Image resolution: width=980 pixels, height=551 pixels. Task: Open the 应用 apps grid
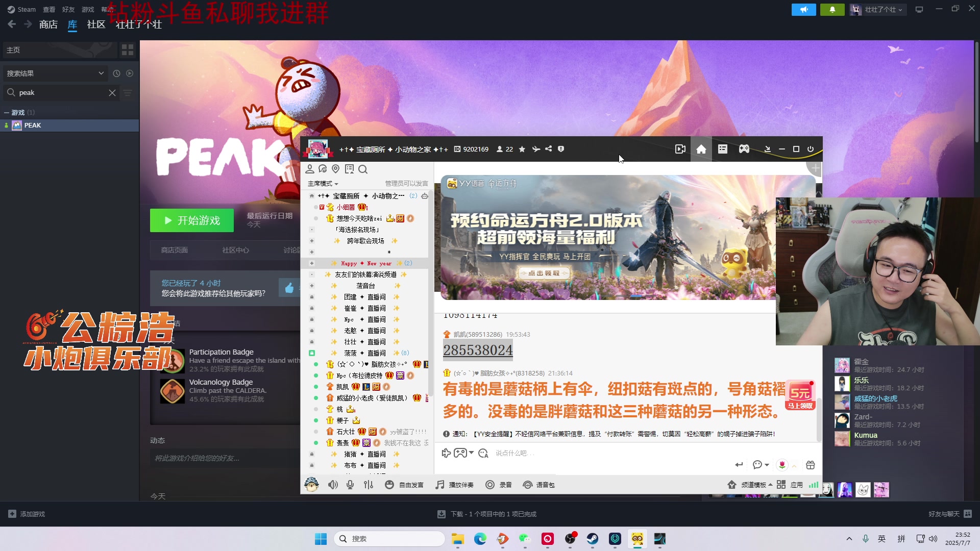[x=790, y=485]
